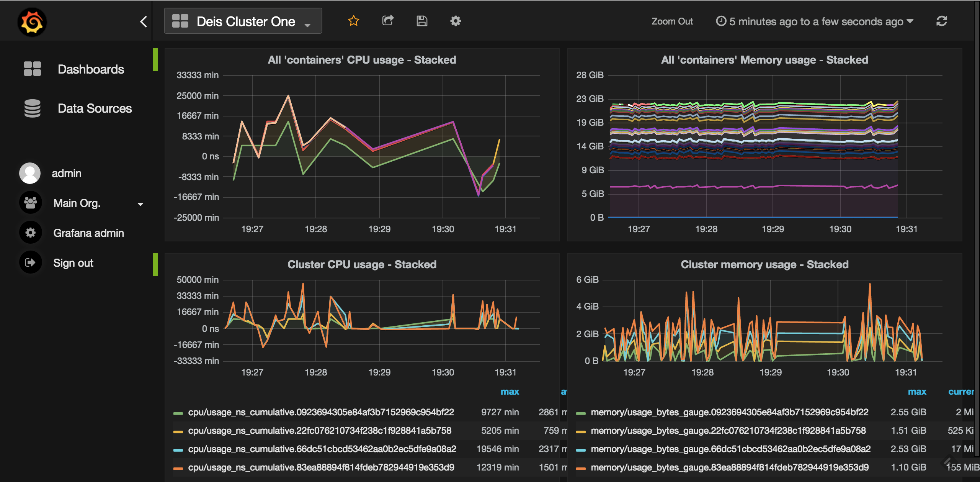The width and height of the screenshot is (980, 482).
Task: Open Data Sources in the side menu
Action: pyautogui.click(x=95, y=108)
